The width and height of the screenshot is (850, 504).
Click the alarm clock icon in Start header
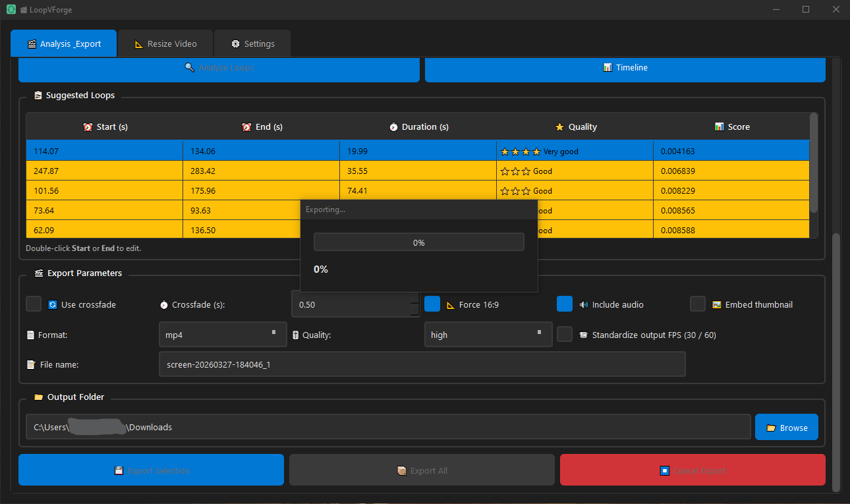[88, 127]
